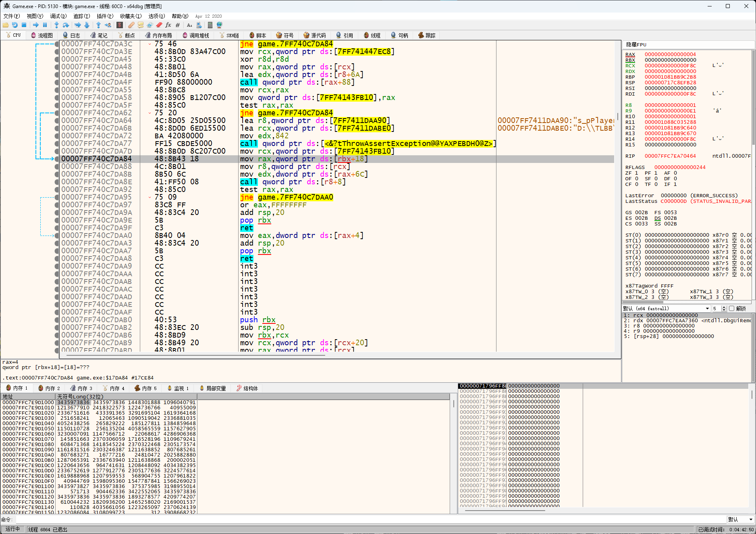
Task: Open the 调试(D) menu
Action: pos(58,16)
